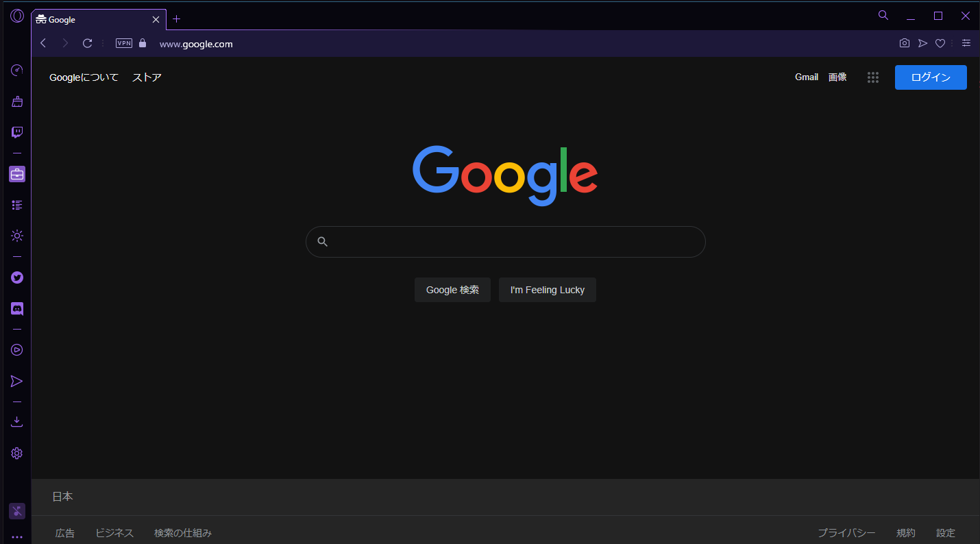
Task: Open Twitter in the sidebar
Action: coord(17,277)
